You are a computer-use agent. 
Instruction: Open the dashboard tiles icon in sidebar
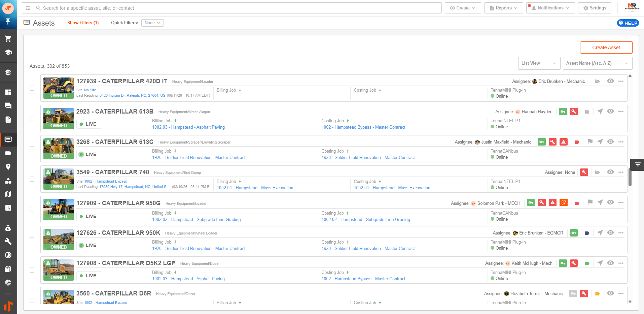pos(8,92)
